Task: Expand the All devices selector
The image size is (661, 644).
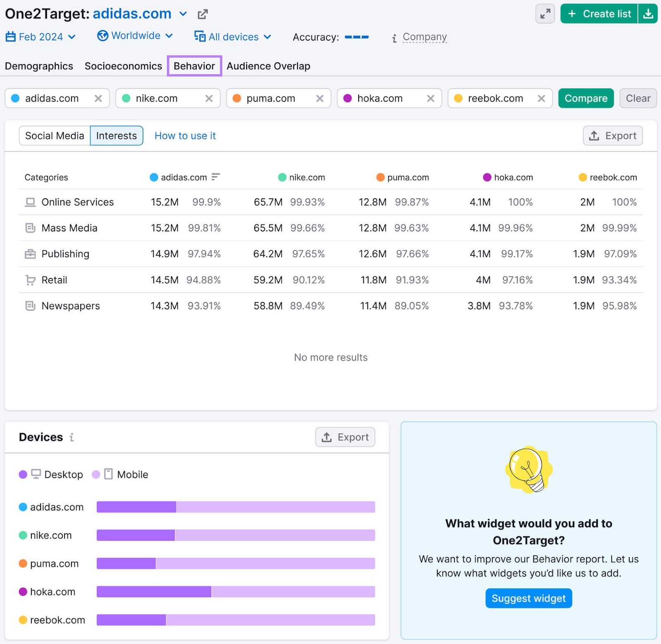Action: pos(232,37)
